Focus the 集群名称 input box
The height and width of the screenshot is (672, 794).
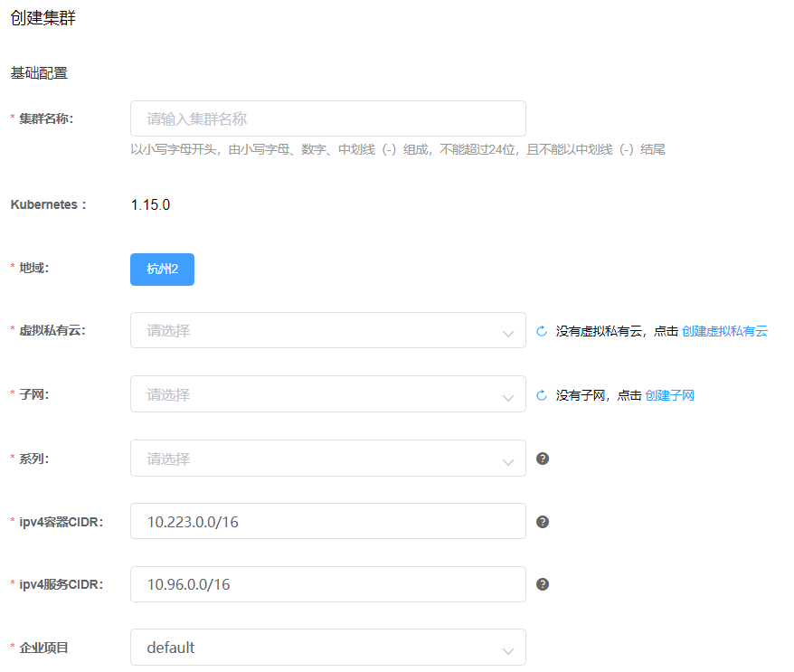pos(327,118)
